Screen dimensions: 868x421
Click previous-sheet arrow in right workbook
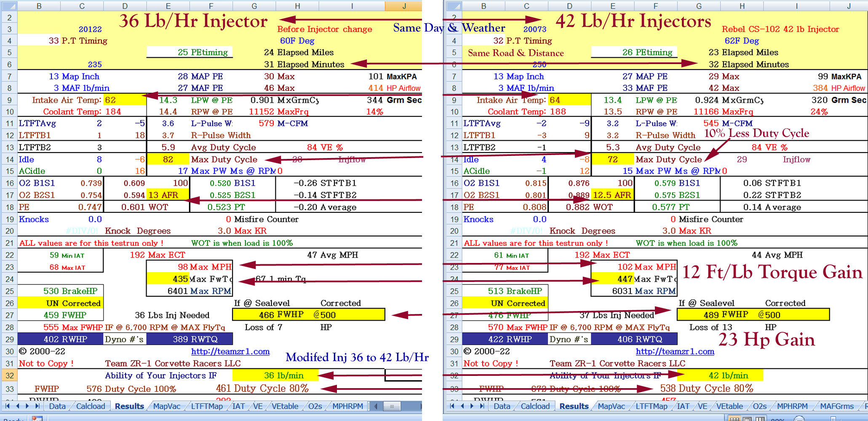(462, 406)
